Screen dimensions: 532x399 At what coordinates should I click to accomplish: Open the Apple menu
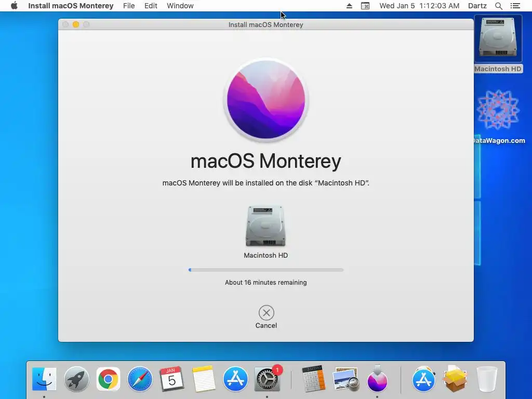(14, 6)
